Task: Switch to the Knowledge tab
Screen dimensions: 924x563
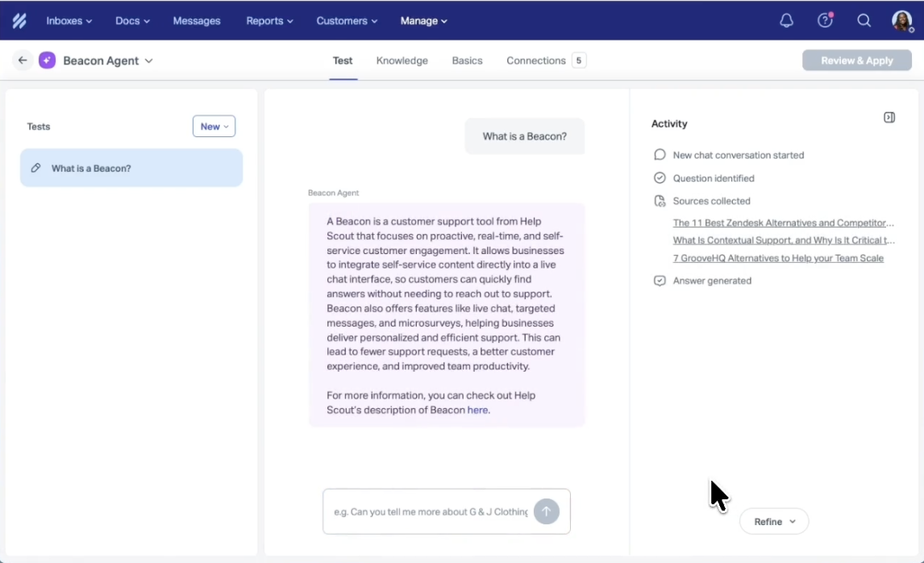Action: 402,60
